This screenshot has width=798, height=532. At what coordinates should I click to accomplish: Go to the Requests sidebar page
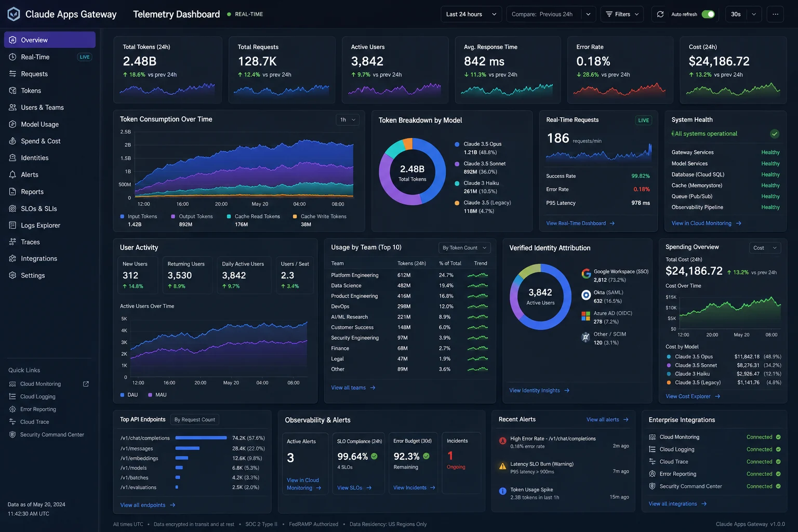(50, 74)
